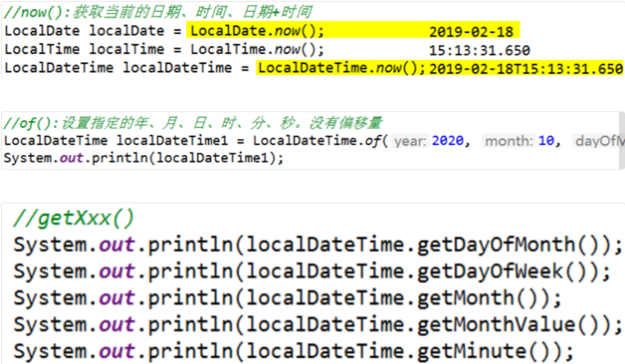The width and height of the screenshot is (625, 364).
Task: Click the getMonthValue() method call
Action: click(506, 325)
